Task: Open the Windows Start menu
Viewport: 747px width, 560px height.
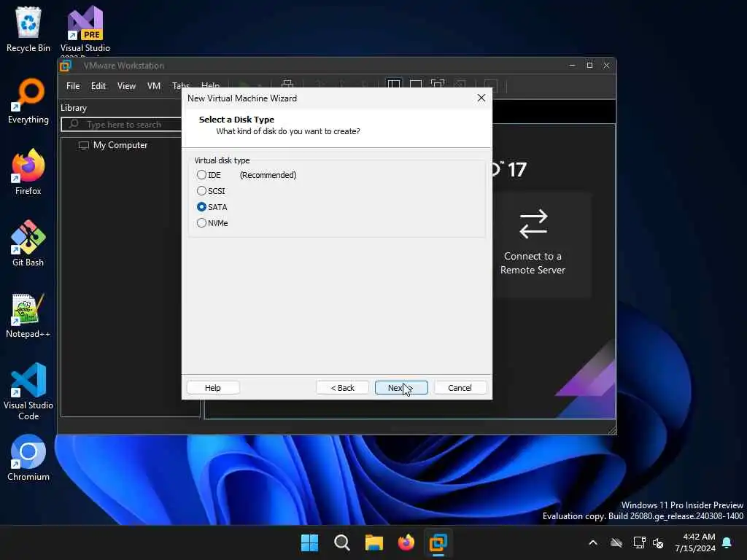Action: 309,542
